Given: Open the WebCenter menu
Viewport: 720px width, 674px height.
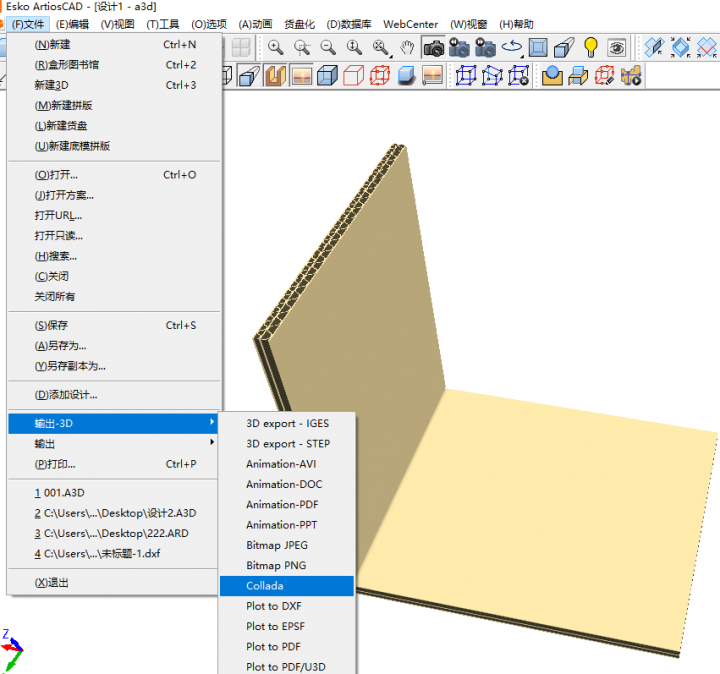Looking at the screenshot, I should [x=410, y=24].
